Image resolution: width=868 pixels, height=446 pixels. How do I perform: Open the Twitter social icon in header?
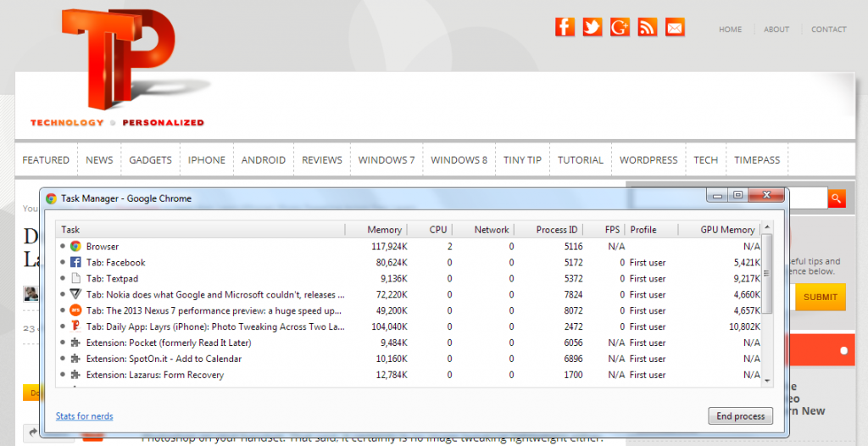point(592,26)
